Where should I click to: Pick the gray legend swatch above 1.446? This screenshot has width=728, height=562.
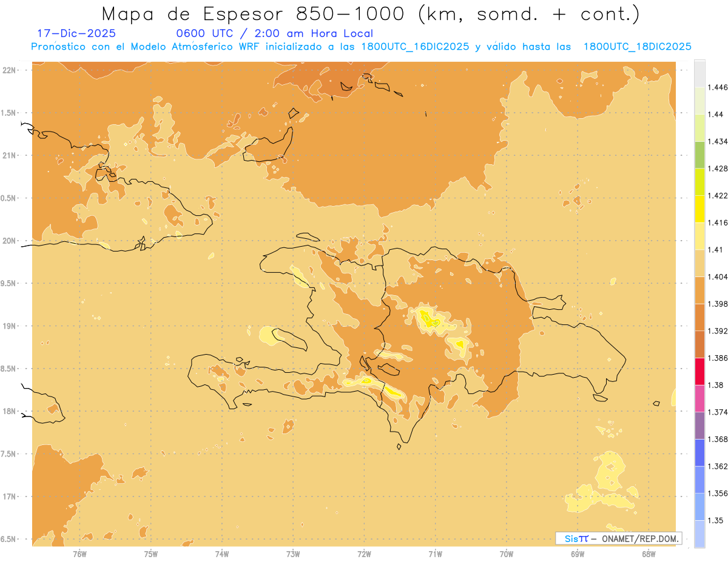tap(699, 74)
